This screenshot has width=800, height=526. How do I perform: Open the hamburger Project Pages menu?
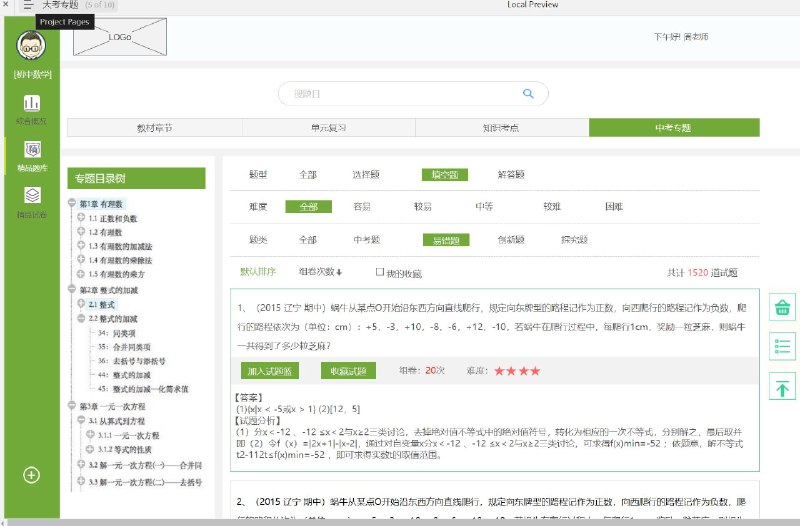click(28, 5)
